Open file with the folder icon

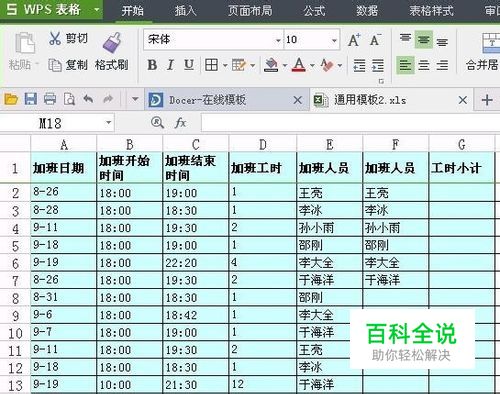[11, 99]
